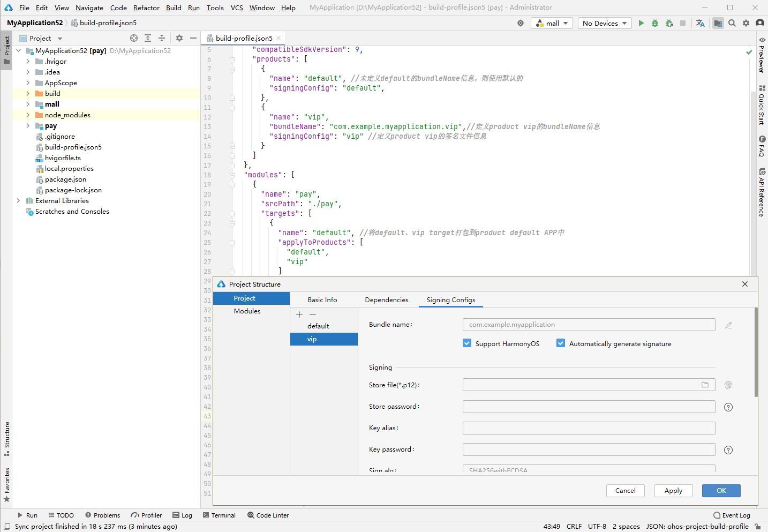Click the edit pencil icon beside Bundle name
Screen dimensions: 768x532
(728, 325)
